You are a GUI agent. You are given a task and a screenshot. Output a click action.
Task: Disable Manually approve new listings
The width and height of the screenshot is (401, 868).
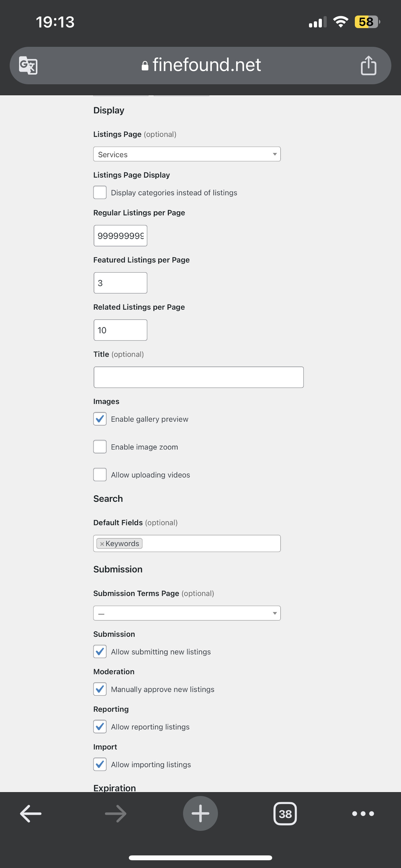[100, 689]
